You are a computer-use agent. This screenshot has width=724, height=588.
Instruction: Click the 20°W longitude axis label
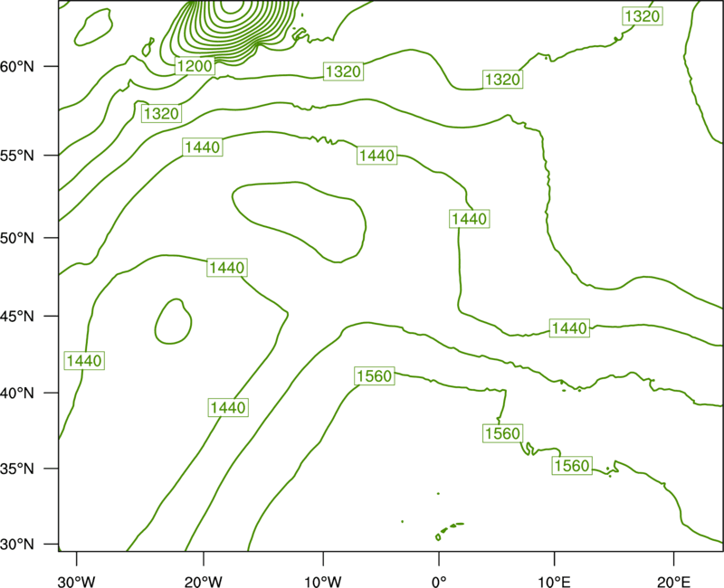tap(204, 582)
